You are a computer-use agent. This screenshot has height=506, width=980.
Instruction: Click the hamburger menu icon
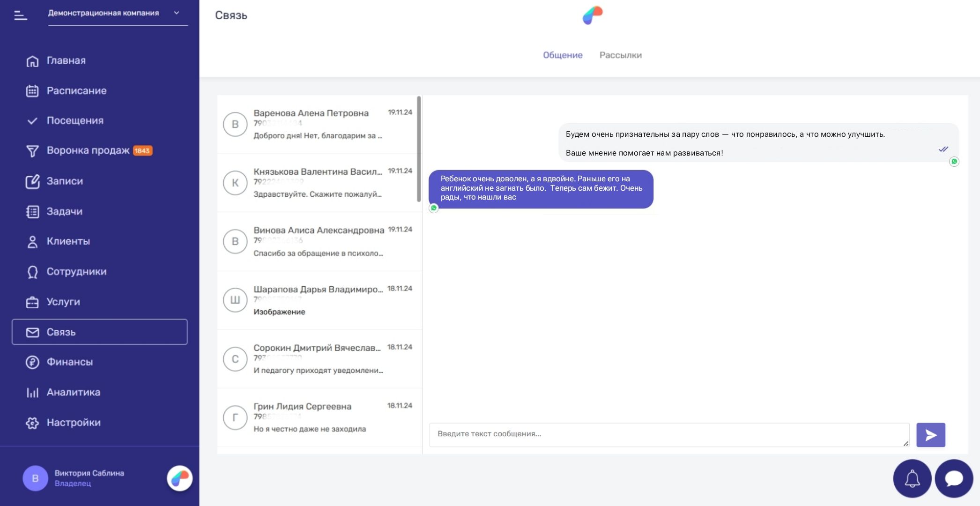tap(20, 15)
